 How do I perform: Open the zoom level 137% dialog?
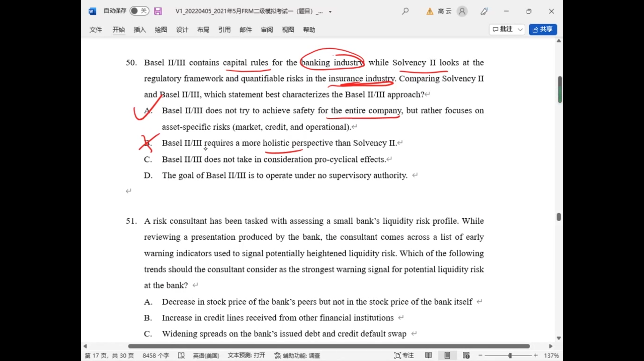[551, 356]
